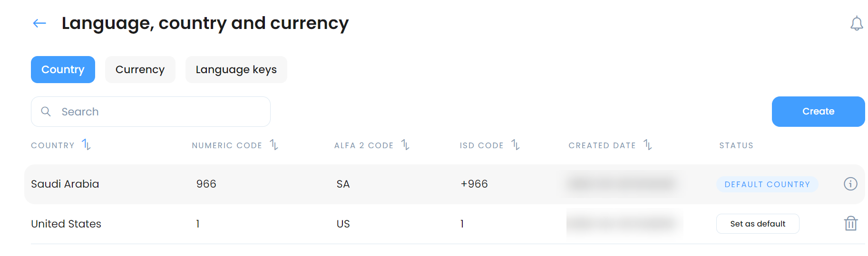This screenshot has width=868, height=256.
Task: Select the Saudi Arabia row
Action: [445, 184]
